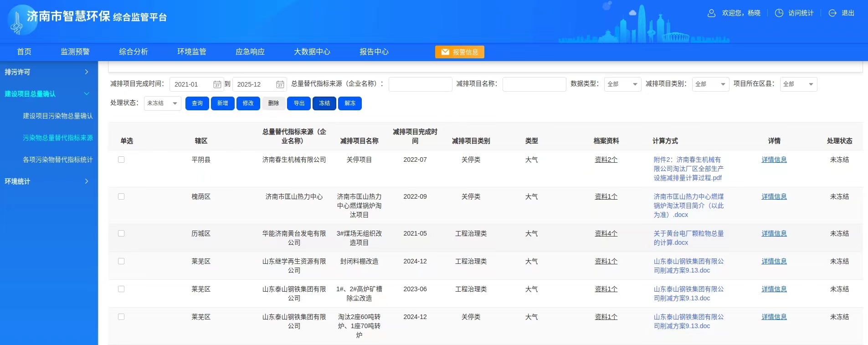Select the checkbox for 平阴县 row
The width and height of the screenshot is (868, 345).
(121, 160)
